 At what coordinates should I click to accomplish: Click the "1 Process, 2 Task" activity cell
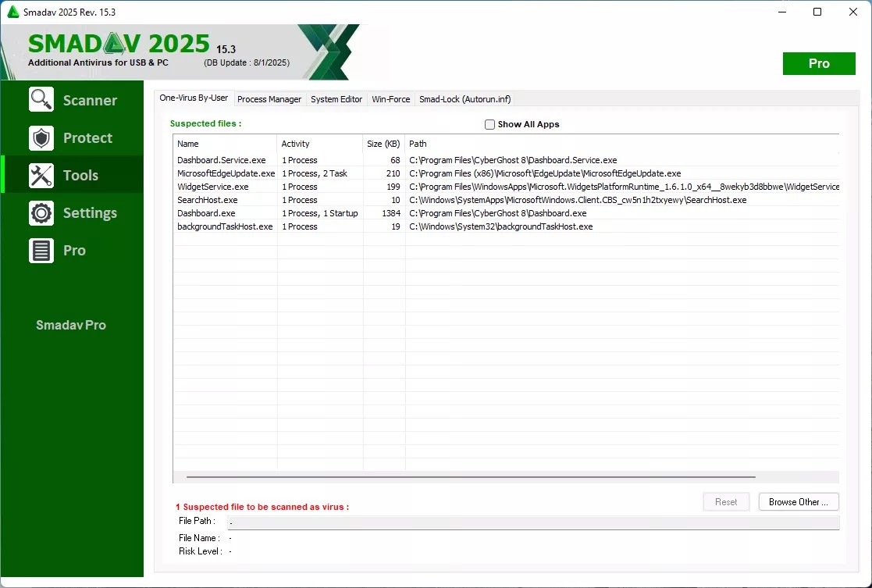point(314,173)
